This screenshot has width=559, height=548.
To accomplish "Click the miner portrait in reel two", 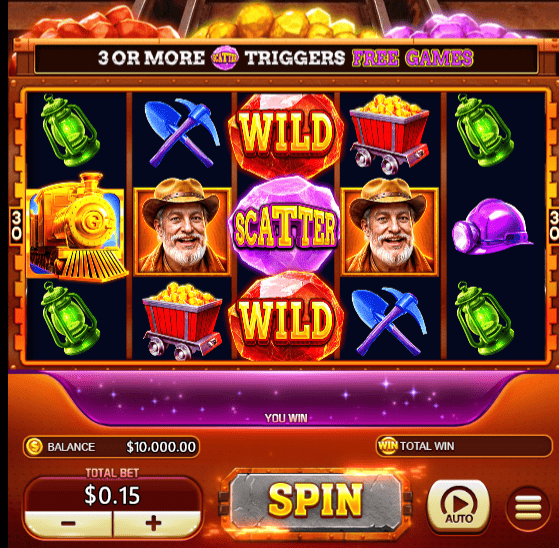I will pos(182,227).
